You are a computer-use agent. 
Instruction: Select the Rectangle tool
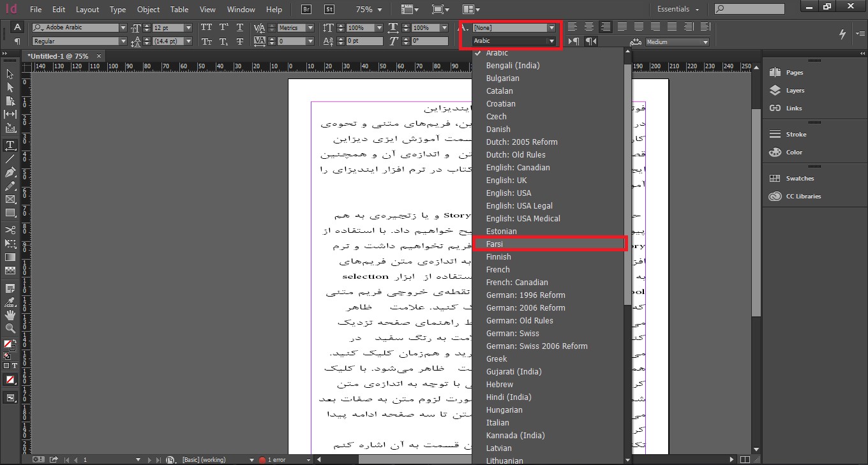10,212
